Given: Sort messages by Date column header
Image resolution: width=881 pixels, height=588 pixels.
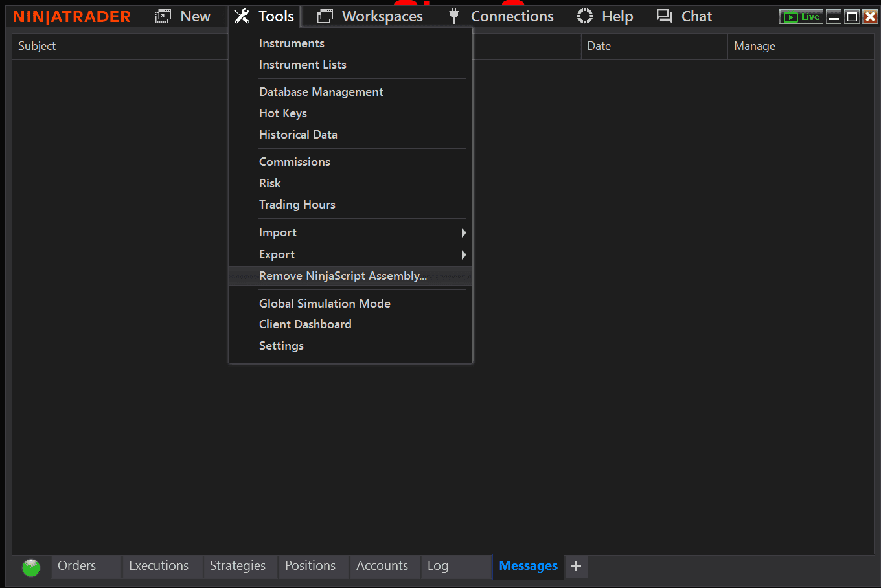Looking at the screenshot, I should [599, 46].
